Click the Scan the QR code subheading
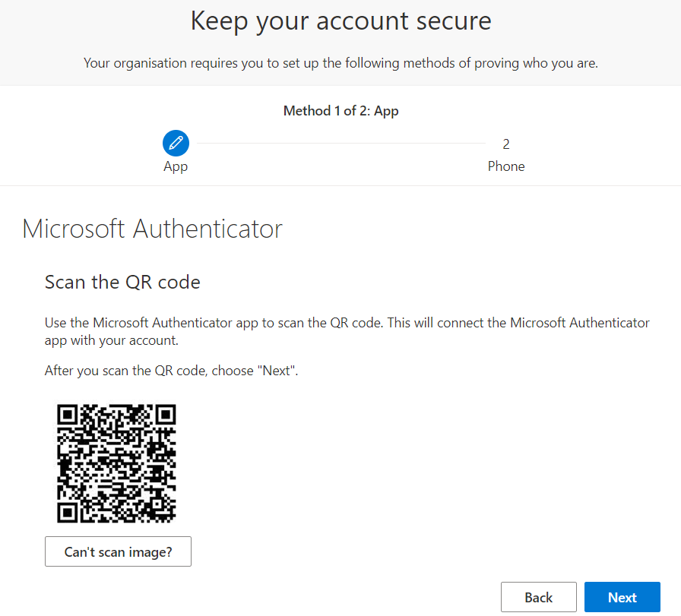 pos(122,282)
